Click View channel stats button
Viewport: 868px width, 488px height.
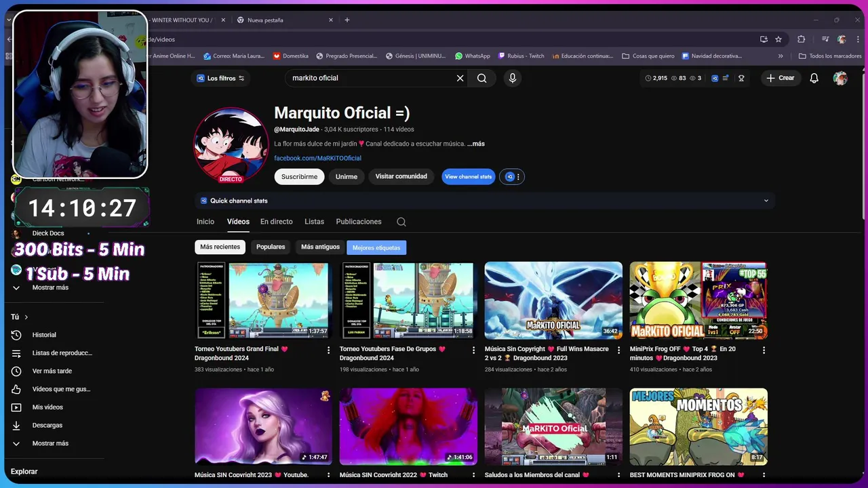469,177
